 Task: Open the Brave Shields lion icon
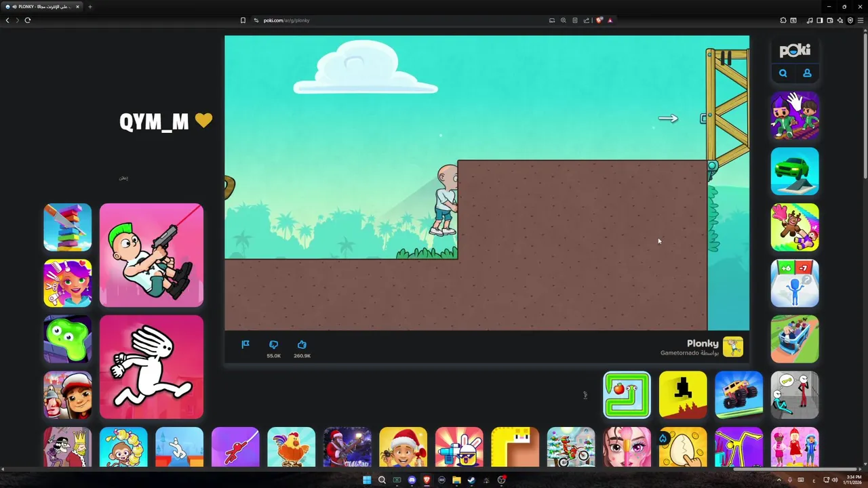click(599, 20)
